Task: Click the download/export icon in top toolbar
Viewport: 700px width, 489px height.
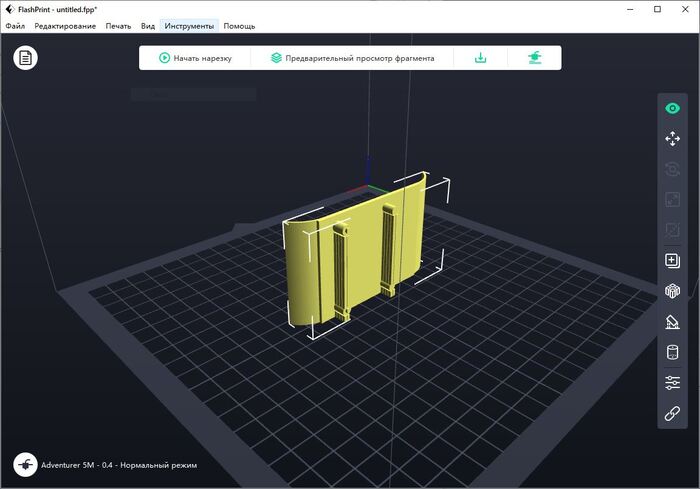Action: click(x=480, y=58)
